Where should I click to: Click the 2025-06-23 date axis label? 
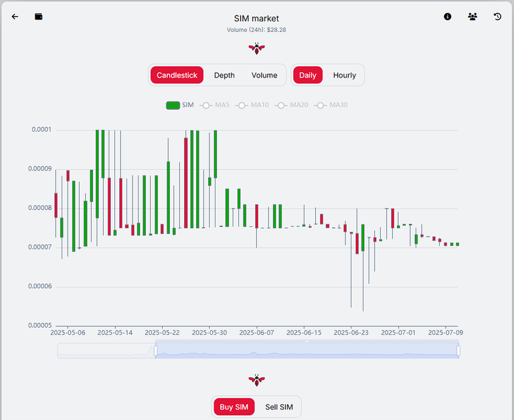pos(351,332)
